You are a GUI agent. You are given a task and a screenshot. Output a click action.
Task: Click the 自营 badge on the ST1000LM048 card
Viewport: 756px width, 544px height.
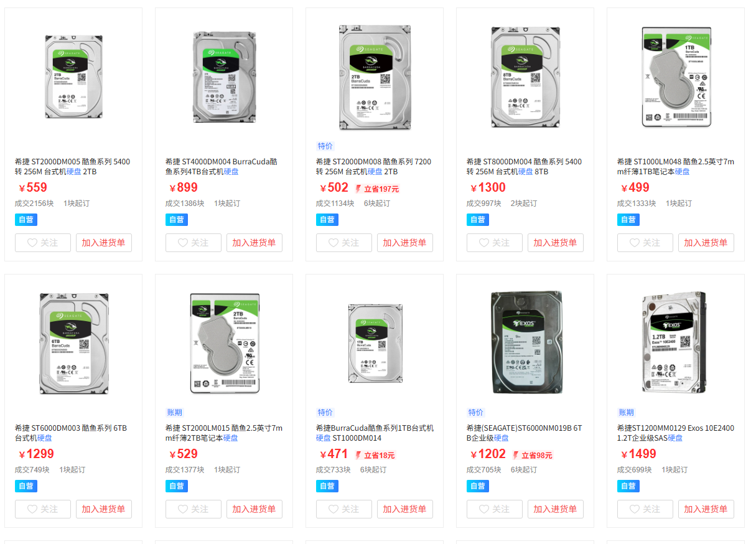pyautogui.click(x=628, y=220)
